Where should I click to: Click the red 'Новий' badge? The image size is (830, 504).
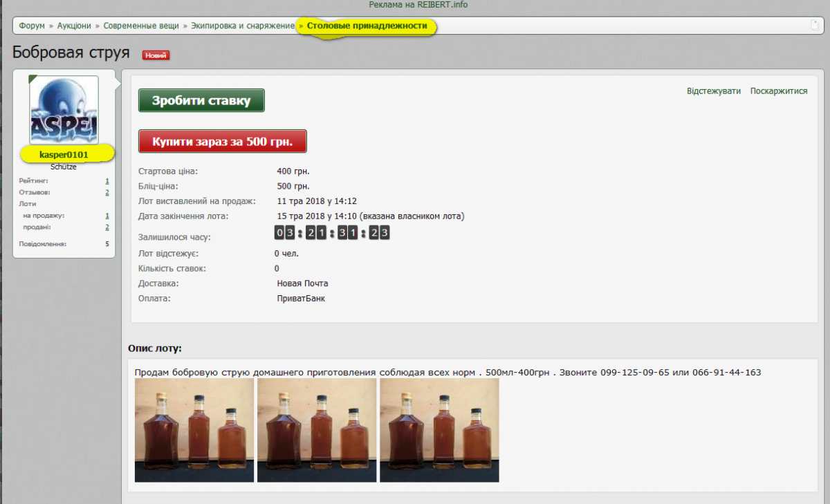click(156, 55)
